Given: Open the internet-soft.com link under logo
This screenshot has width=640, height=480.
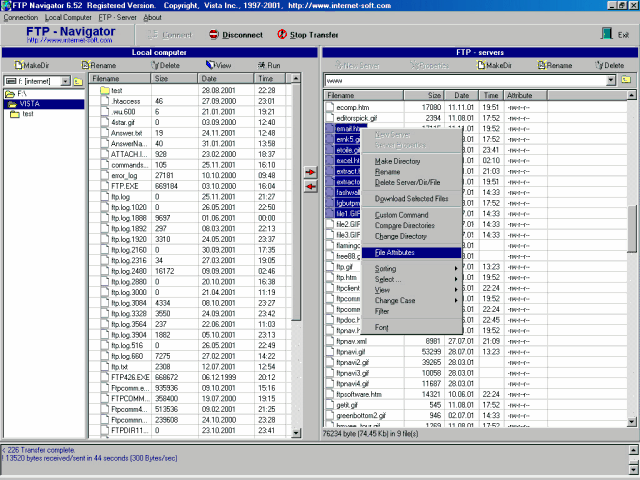Looking at the screenshot, I should 69,40.
